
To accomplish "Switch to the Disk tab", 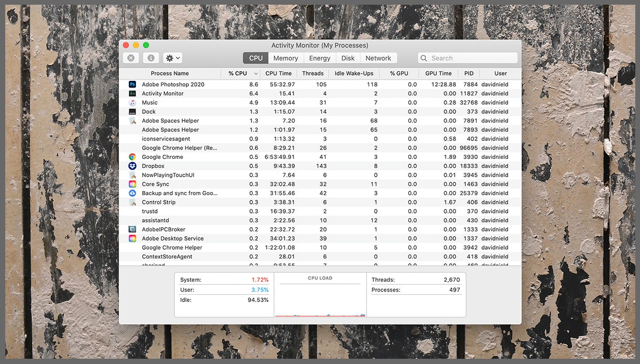I will click(348, 58).
